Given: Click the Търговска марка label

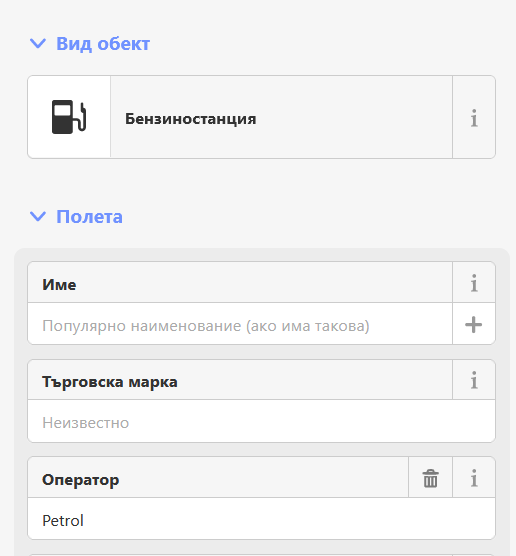Looking at the screenshot, I should (x=110, y=382).
